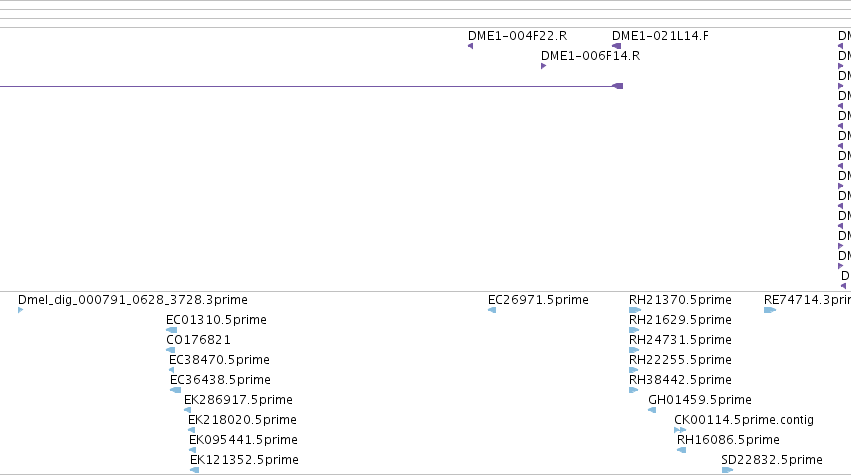The image size is (851, 475).
Task: Select the CK00114.5prime.contig label
Action: [x=744, y=420]
